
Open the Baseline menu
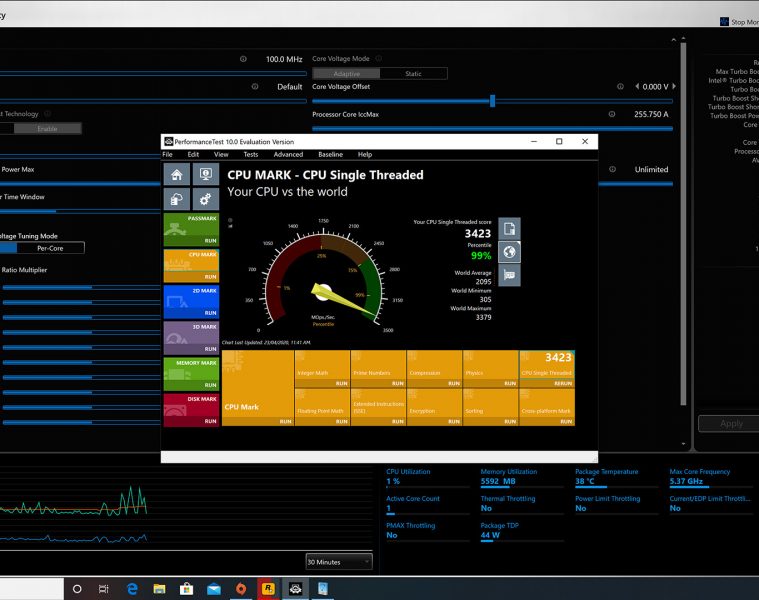[331, 154]
